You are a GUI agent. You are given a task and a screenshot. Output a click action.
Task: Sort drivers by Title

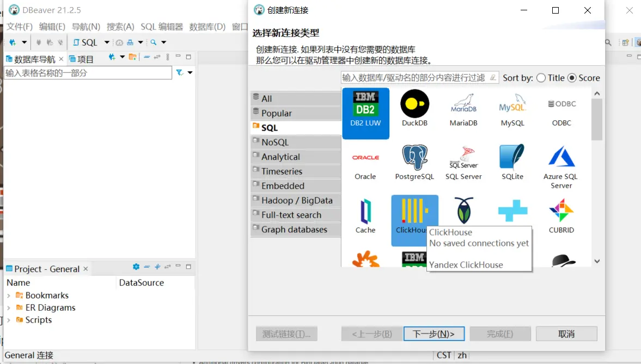pyautogui.click(x=551, y=78)
